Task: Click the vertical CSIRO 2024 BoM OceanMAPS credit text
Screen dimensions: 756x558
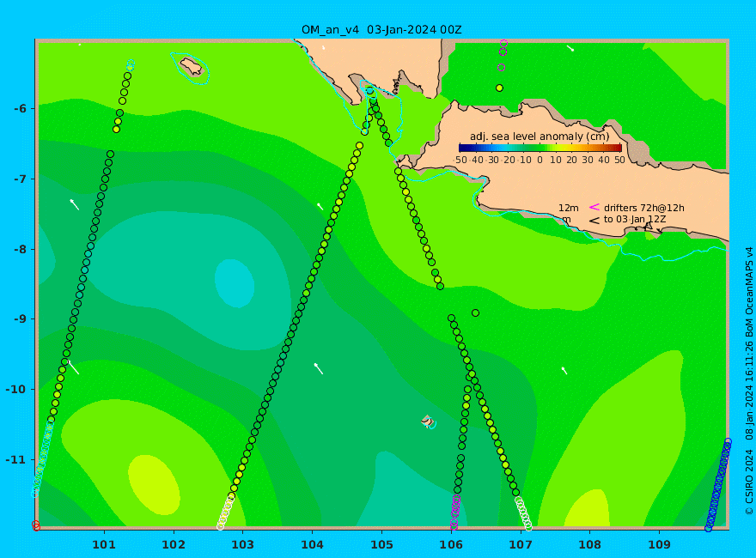Action: pyautogui.click(x=749, y=381)
